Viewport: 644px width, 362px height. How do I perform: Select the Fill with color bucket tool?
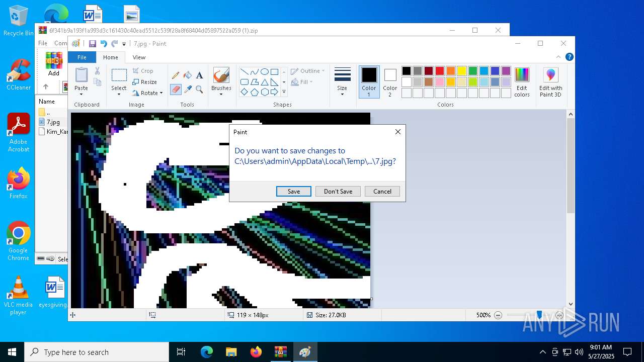[x=188, y=75]
